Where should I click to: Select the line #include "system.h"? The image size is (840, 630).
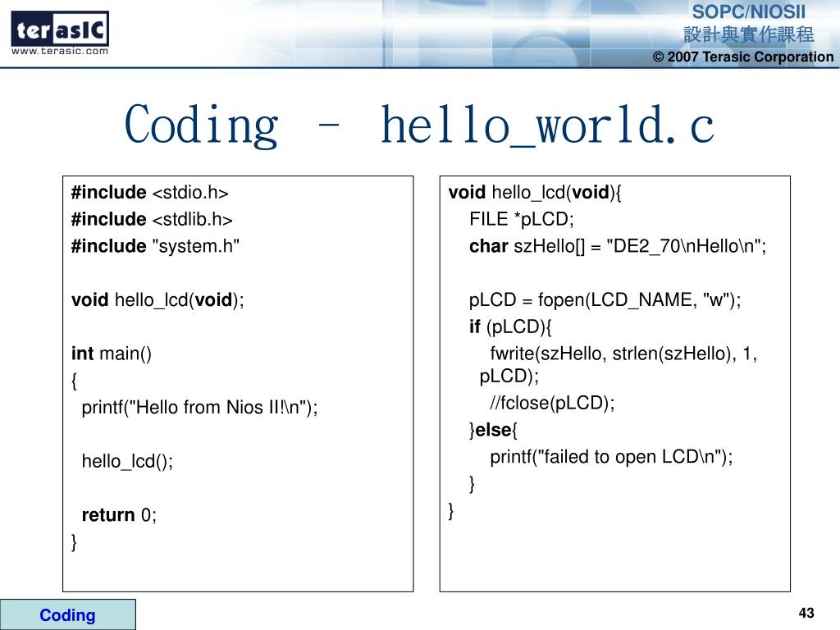coord(155,246)
